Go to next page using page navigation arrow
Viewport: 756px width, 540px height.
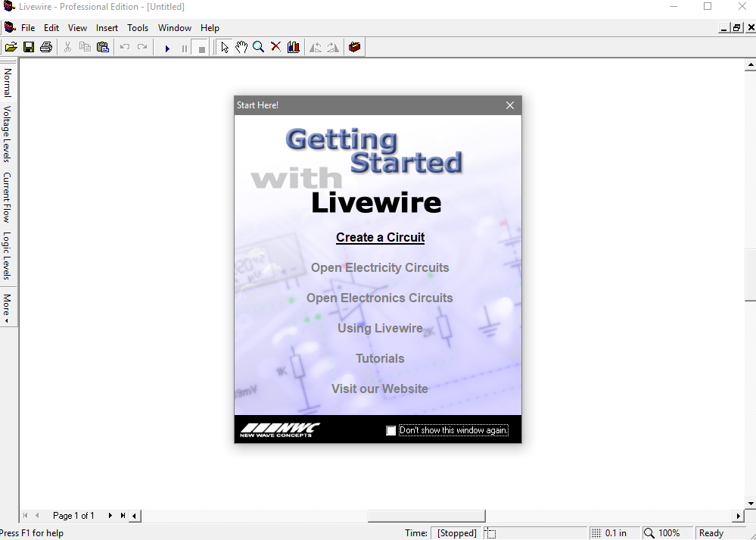tap(110, 515)
